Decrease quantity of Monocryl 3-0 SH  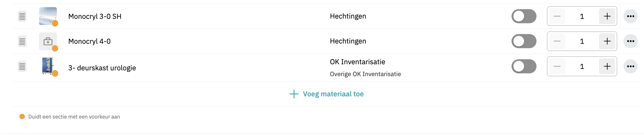(557, 16)
